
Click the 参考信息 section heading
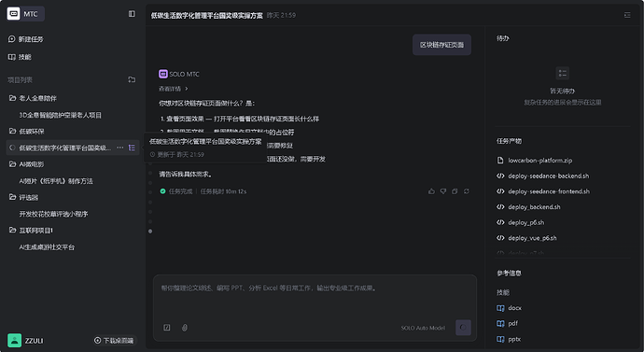(509, 274)
